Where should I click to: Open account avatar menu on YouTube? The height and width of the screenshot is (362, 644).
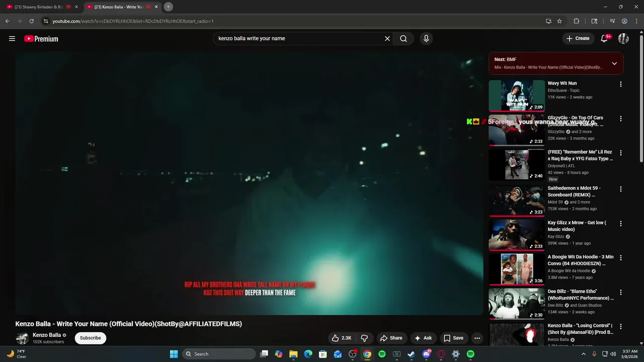[x=623, y=39]
